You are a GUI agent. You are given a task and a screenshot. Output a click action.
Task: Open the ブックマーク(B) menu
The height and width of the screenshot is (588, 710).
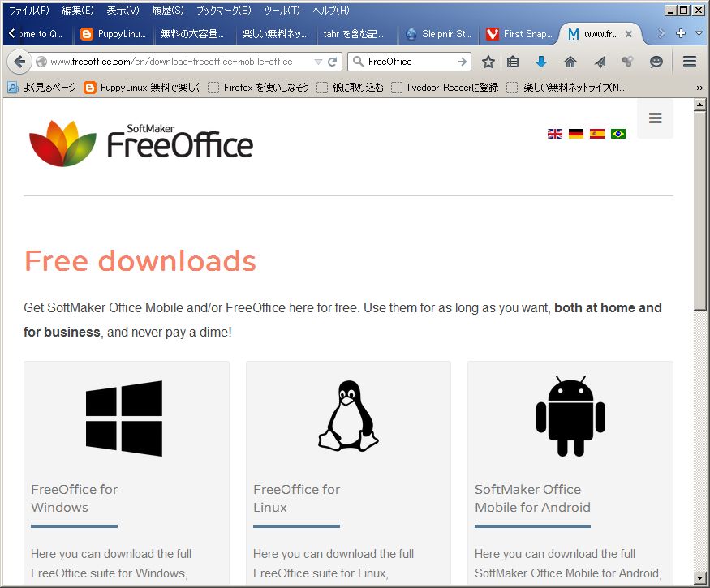coord(223,10)
